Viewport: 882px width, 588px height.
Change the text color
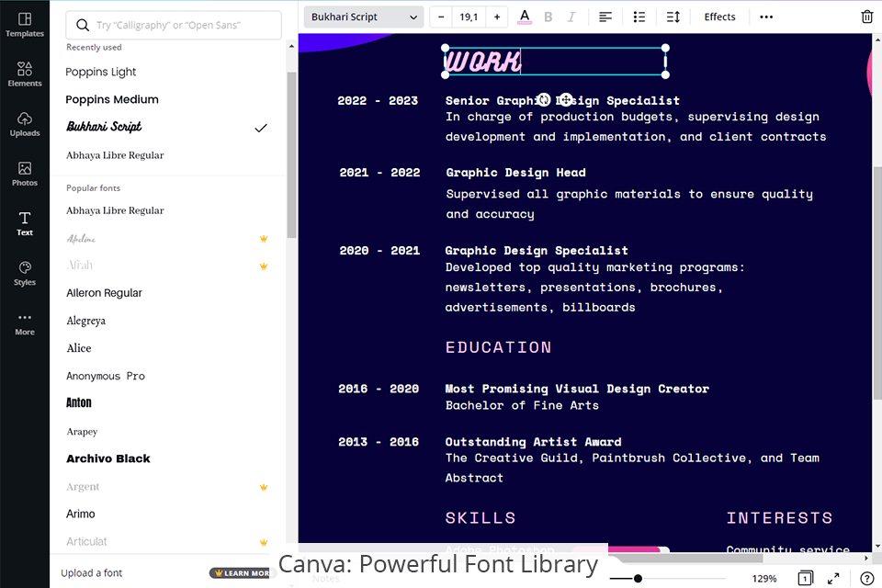[x=525, y=17]
